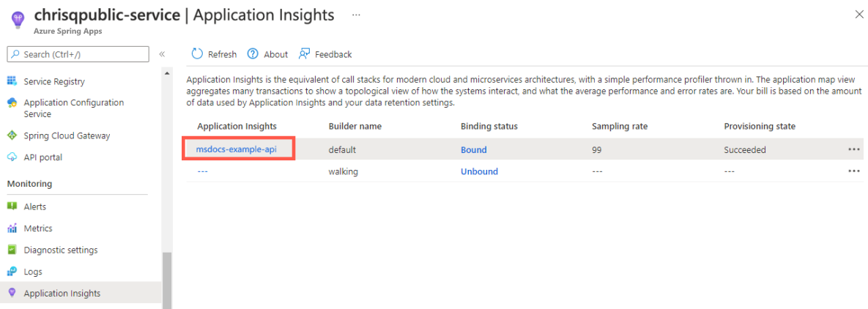Open Service Registry from sidebar
Image resolution: width=868 pixels, height=309 pixels.
tap(54, 82)
